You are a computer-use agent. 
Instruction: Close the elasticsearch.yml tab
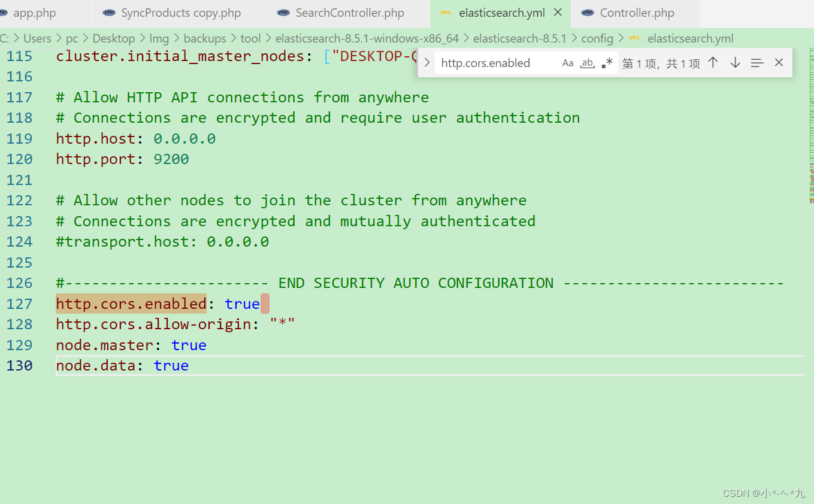[558, 13]
